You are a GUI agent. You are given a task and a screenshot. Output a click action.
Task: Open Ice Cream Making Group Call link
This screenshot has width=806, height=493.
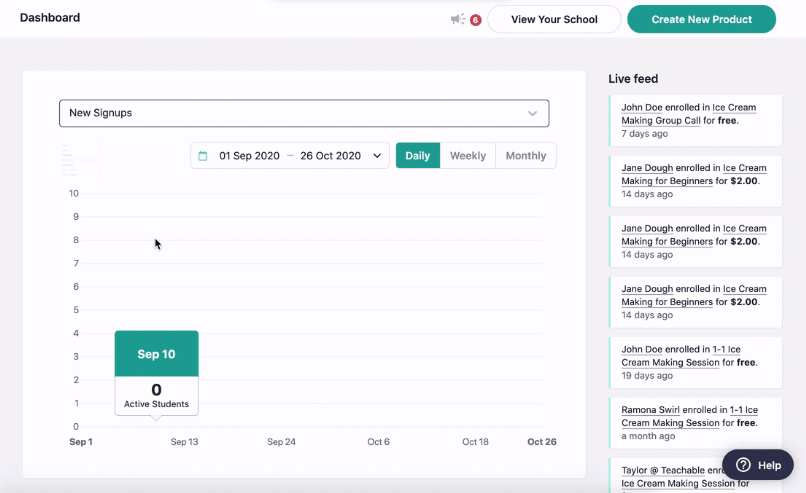(x=689, y=114)
